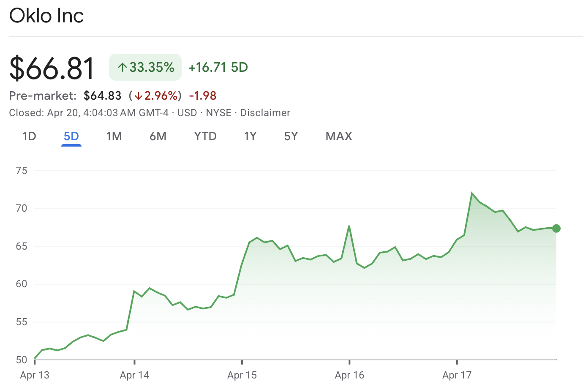This screenshot has width=583, height=392.
Task: Click the Apr 16 date marker
Action: [x=349, y=375]
